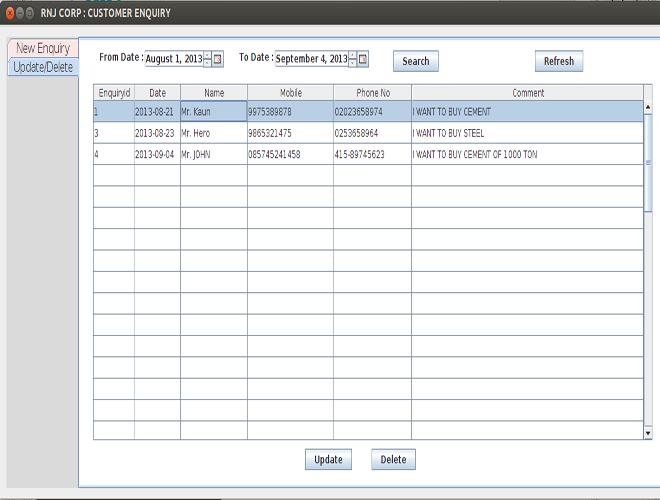This screenshot has width=660, height=500.
Task: Sort by the Mobile column header
Action: (290, 93)
